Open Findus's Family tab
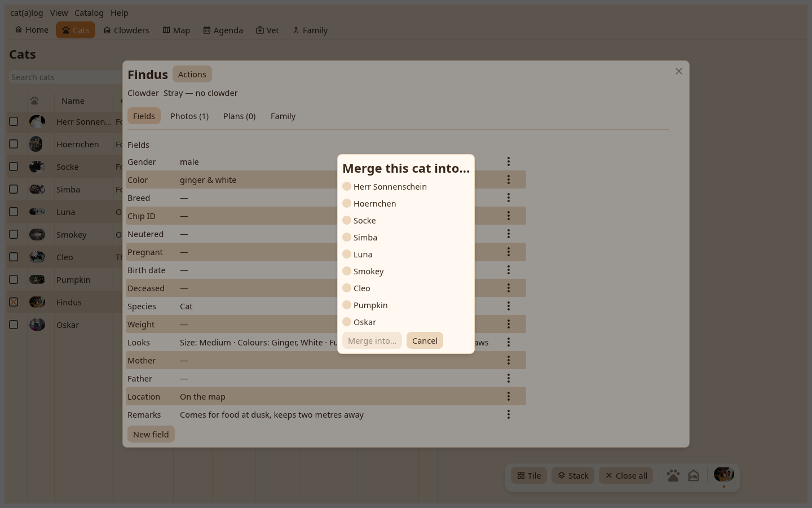Screen dimensions: 812x508 pyautogui.click(x=283, y=116)
